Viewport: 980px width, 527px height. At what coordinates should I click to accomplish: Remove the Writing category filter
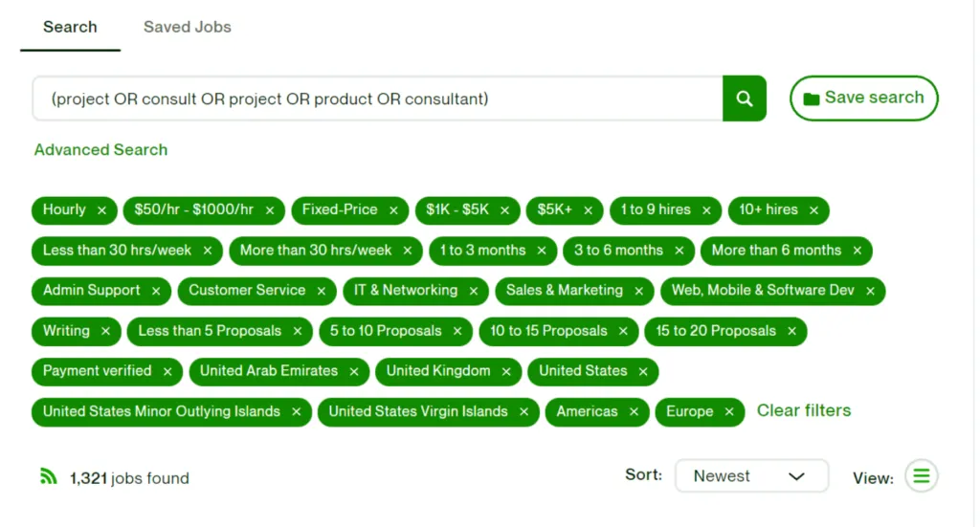click(105, 331)
